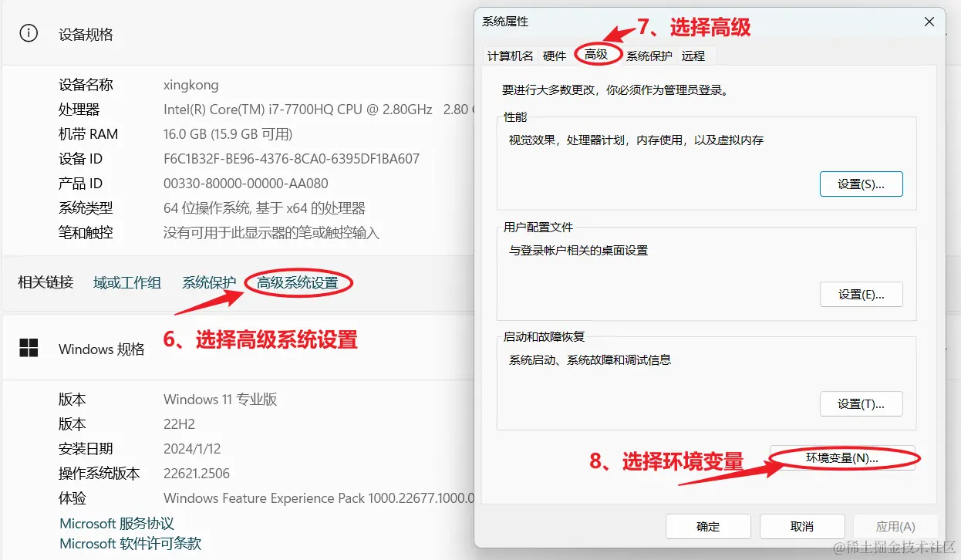
Task: Select the 系统类型 value 64 位操作系统
Action: tap(265, 208)
